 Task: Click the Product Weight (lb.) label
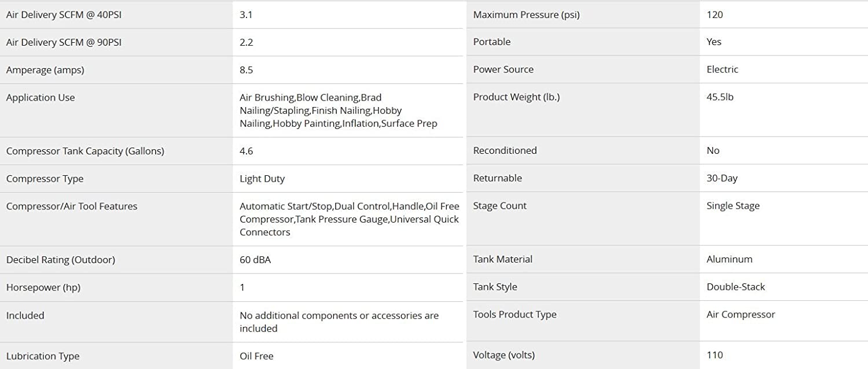pos(516,97)
